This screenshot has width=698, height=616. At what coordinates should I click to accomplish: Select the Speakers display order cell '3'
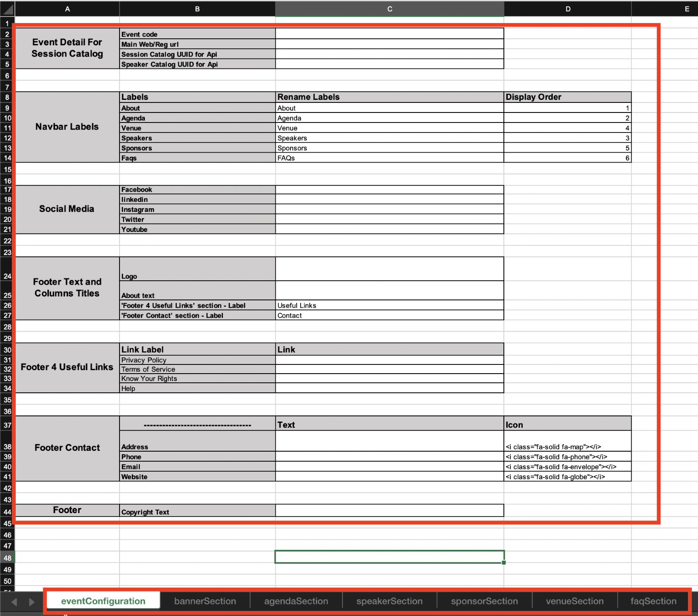click(568, 138)
